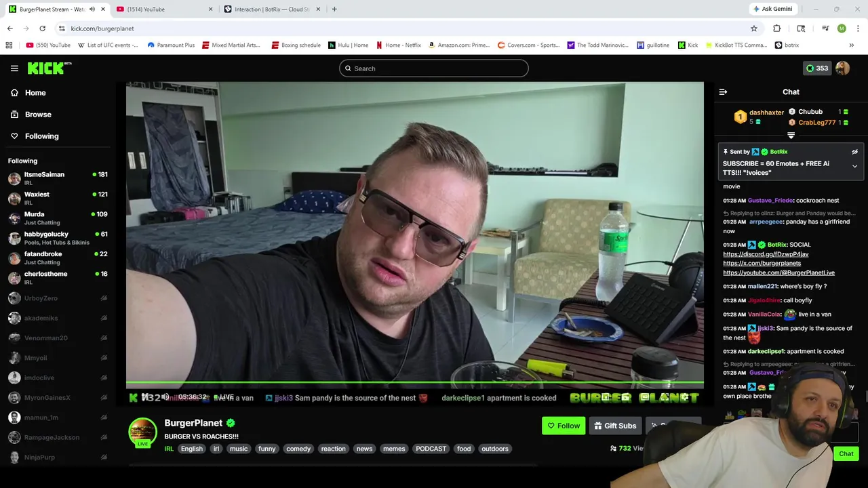Viewport: 868px width, 488px height.
Task: Open offline channel NinjaPurp
Action: (x=58, y=457)
